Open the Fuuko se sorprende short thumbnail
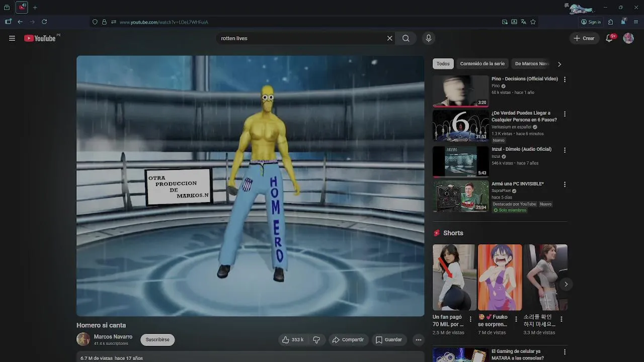 click(x=500, y=278)
